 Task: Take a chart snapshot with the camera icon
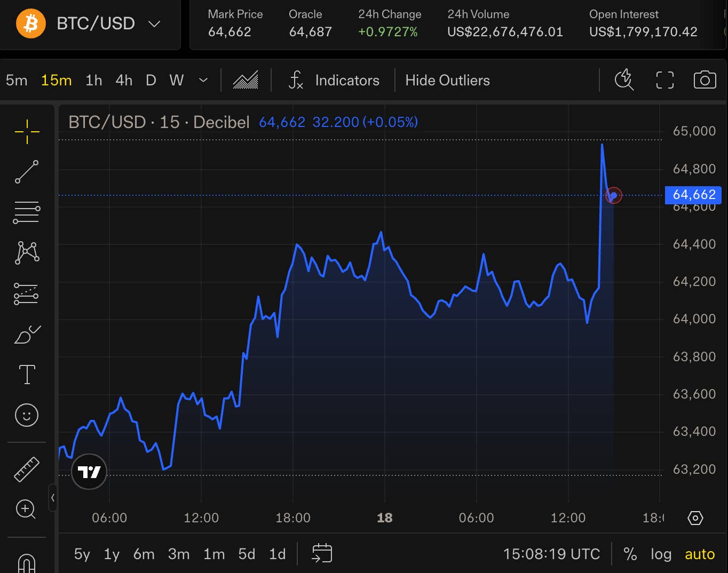click(705, 80)
